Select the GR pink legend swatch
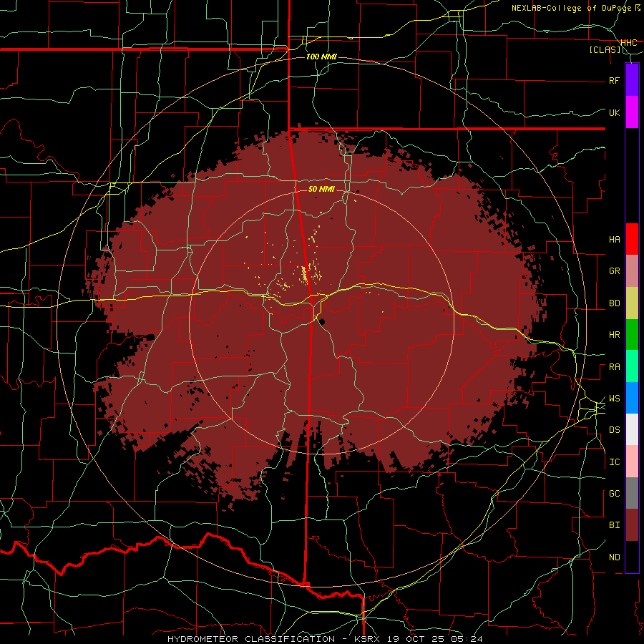This screenshot has width=644, height=644. pos(632,271)
